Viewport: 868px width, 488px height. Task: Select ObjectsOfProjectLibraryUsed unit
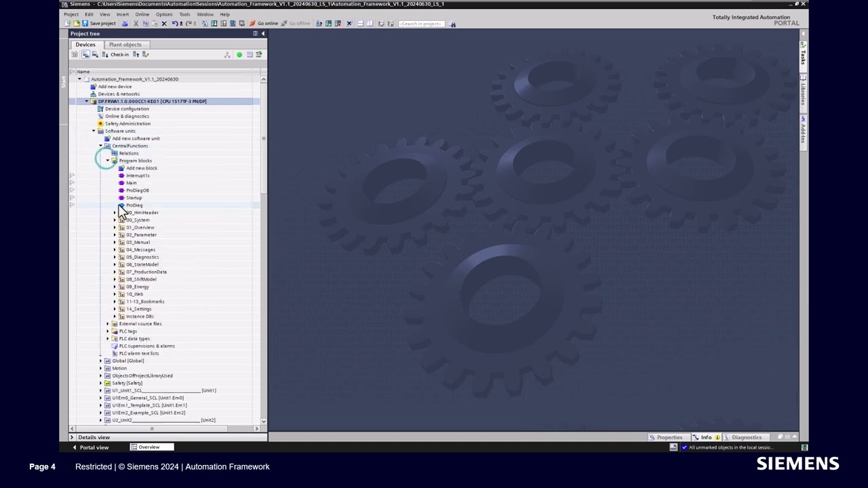tap(142, 376)
